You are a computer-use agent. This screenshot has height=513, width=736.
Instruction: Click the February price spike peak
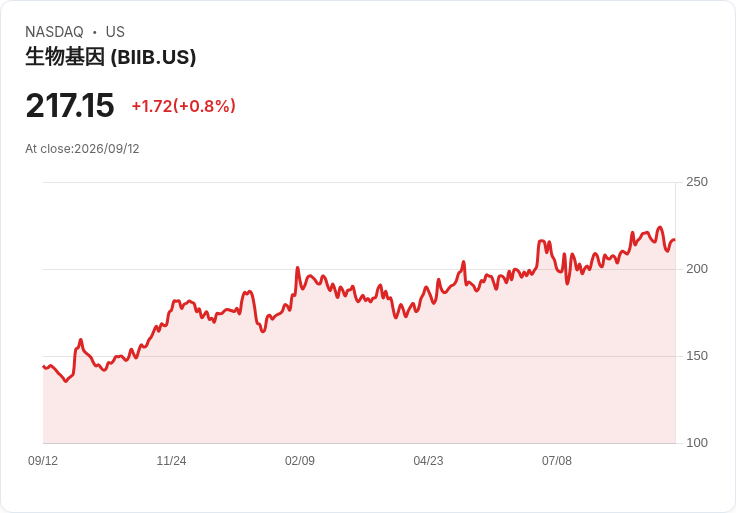pos(298,268)
